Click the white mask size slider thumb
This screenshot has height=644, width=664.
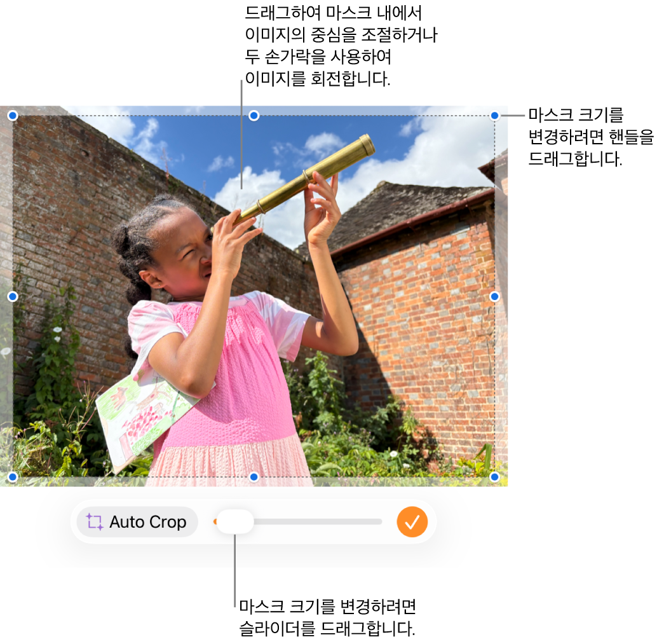tap(235, 521)
